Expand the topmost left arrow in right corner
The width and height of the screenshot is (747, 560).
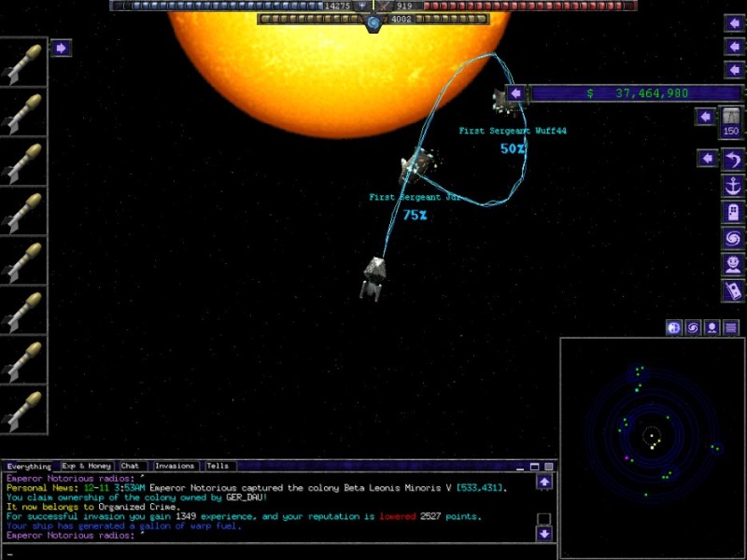(735, 24)
